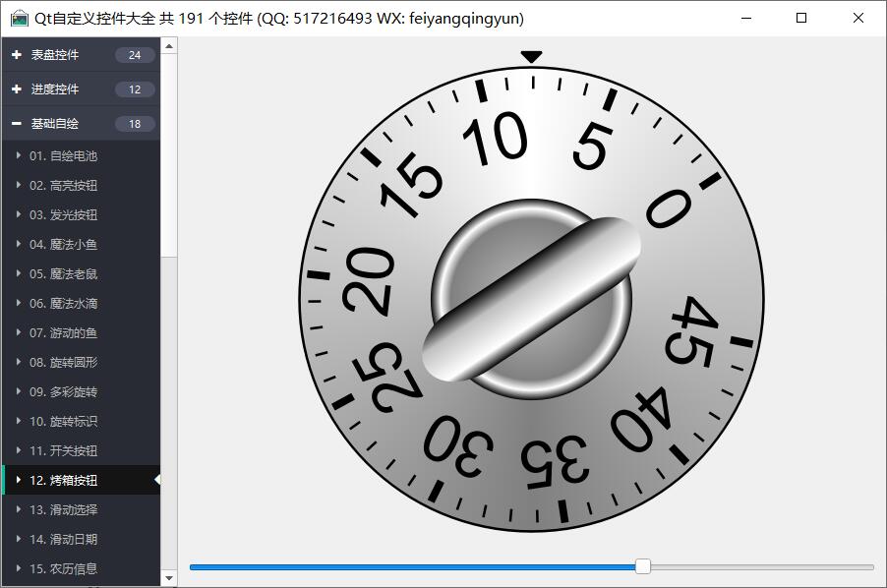This screenshot has width=887, height=588.
Task: Click the oven timer knob handle
Action: [531, 299]
